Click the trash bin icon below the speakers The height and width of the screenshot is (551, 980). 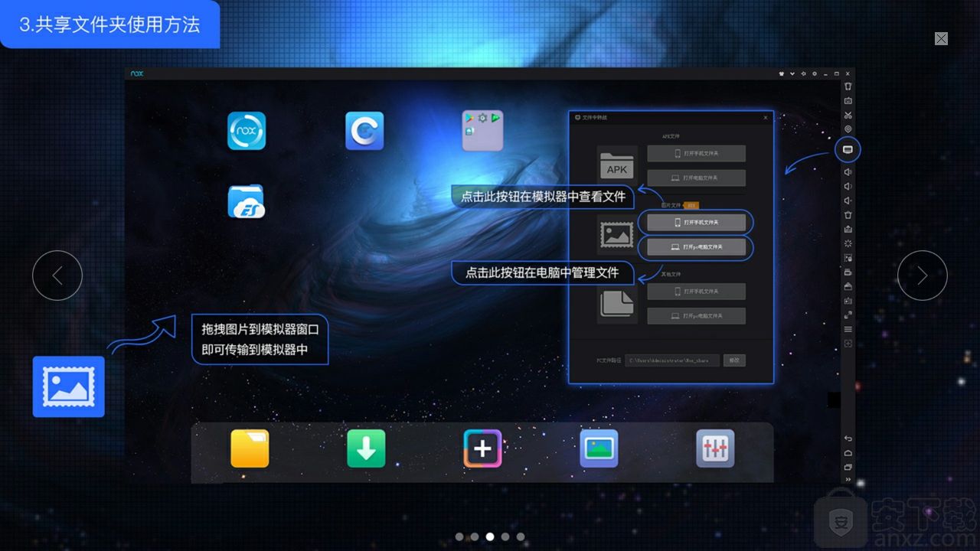coord(848,214)
